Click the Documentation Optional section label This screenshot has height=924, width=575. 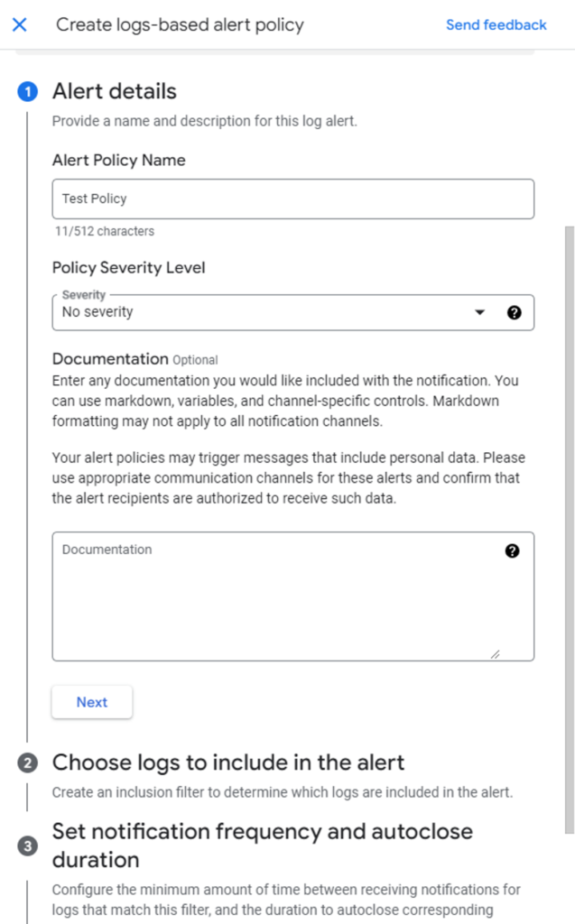(x=134, y=358)
